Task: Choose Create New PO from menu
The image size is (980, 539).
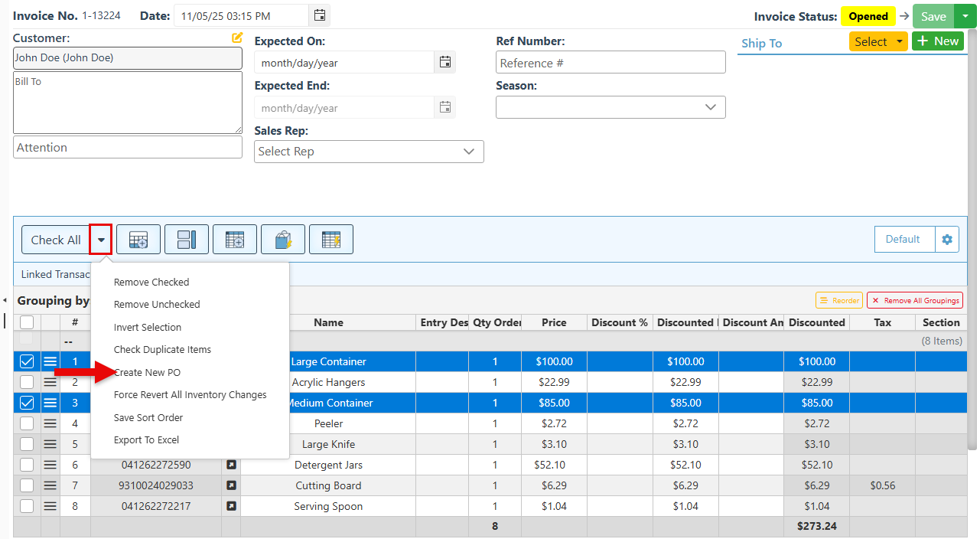Action: tap(147, 373)
